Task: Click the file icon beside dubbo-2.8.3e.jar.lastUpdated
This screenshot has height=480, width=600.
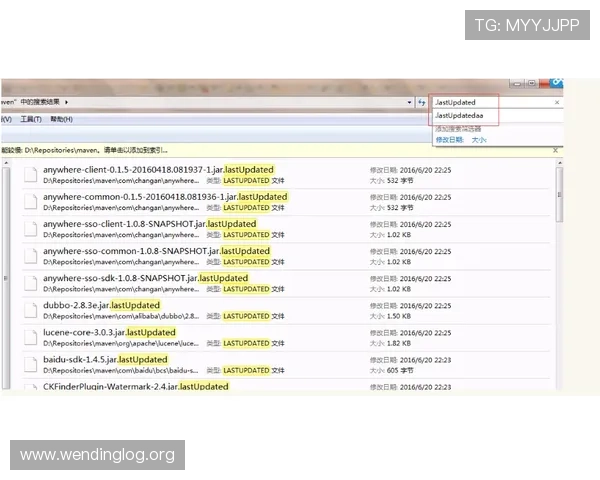Action: pyautogui.click(x=31, y=310)
